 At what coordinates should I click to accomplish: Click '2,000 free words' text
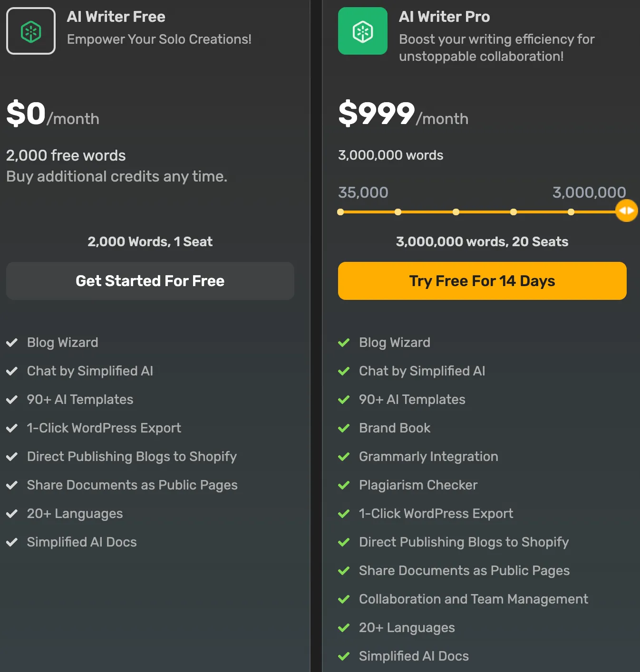click(x=66, y=155)
